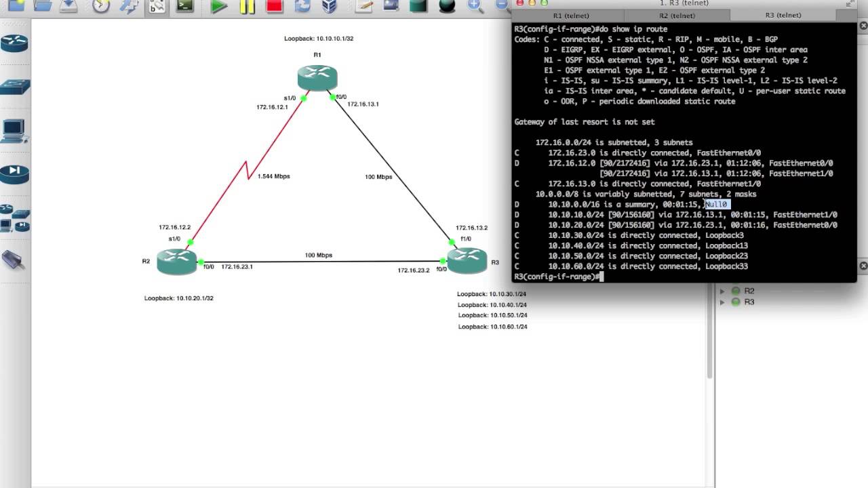Image resolution: width=868 pixels, height=488 pixels.
Task: Click the Zoom in magnifier icon
Action: (x=475, y=5)
